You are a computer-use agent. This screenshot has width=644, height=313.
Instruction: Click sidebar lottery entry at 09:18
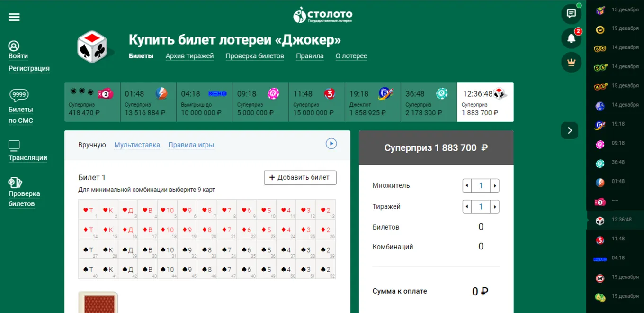coord(615,143)
